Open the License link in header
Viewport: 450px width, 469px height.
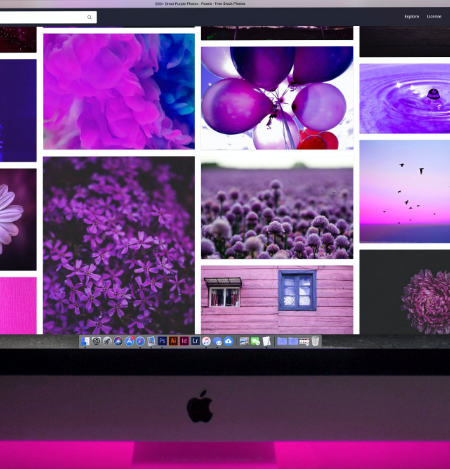tap(434, 16)
